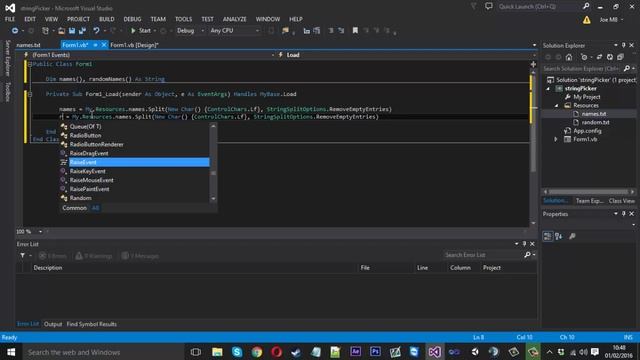
Task: Switch to the names.txt editor tab
Action: point(29,45)
